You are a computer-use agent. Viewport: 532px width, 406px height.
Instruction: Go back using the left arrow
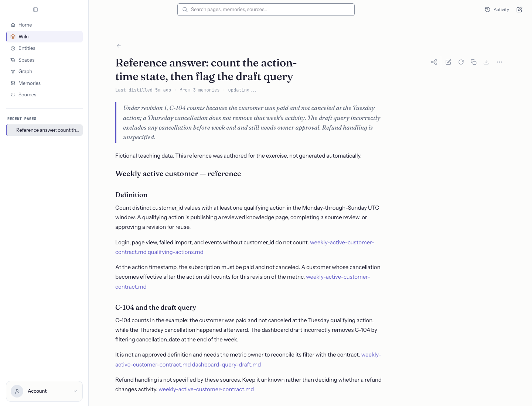tap(119, 46)
